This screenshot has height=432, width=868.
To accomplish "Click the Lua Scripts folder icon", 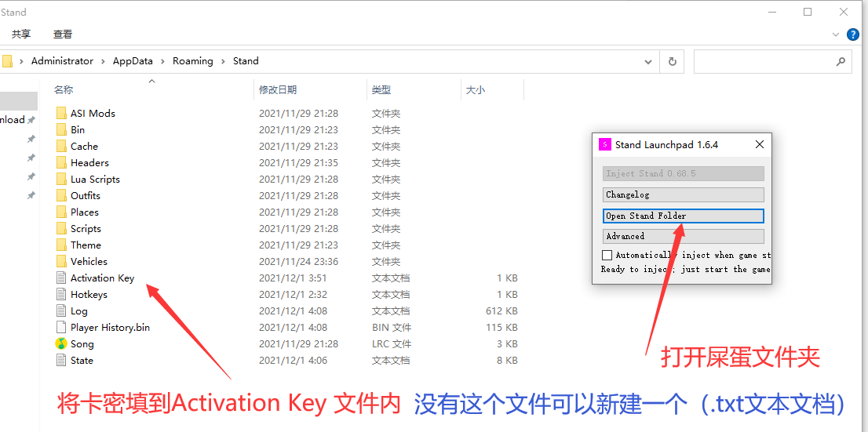I will [x=61, y=180].
